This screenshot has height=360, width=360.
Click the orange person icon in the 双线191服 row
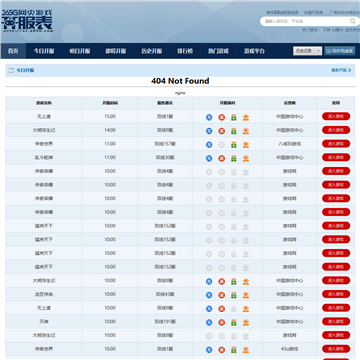point(246,322)
